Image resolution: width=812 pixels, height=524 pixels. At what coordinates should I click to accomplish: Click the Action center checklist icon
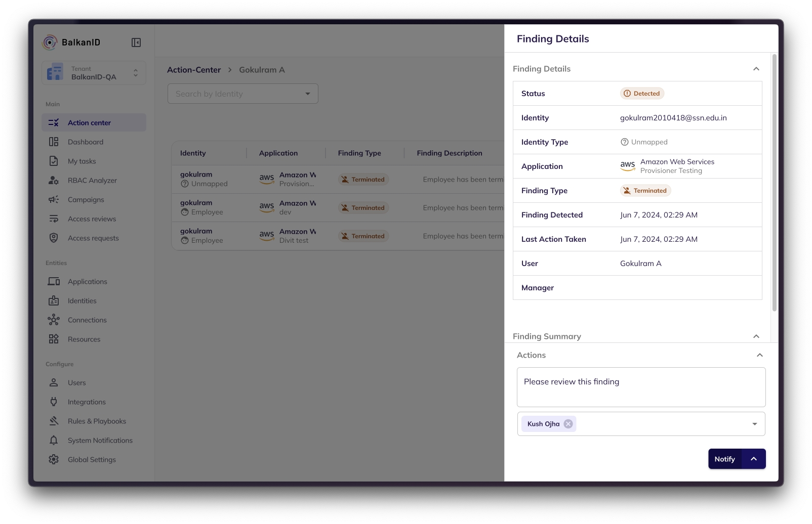click(x=54, y=122)
